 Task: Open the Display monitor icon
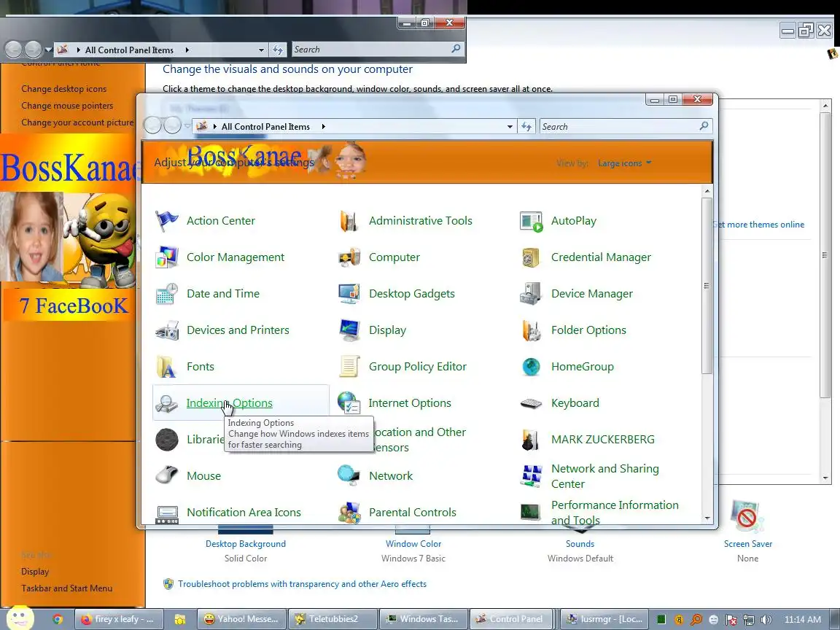[x=349, y=330]
